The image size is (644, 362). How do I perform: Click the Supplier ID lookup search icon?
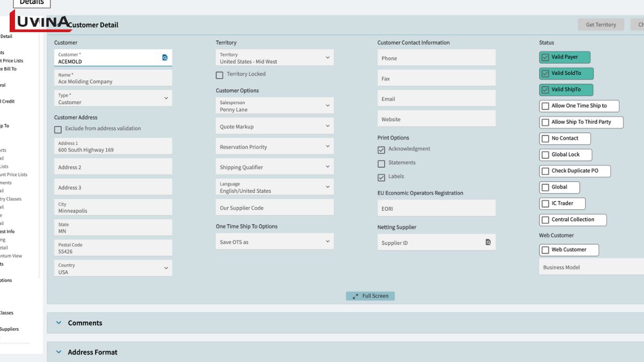coord(488,242)
